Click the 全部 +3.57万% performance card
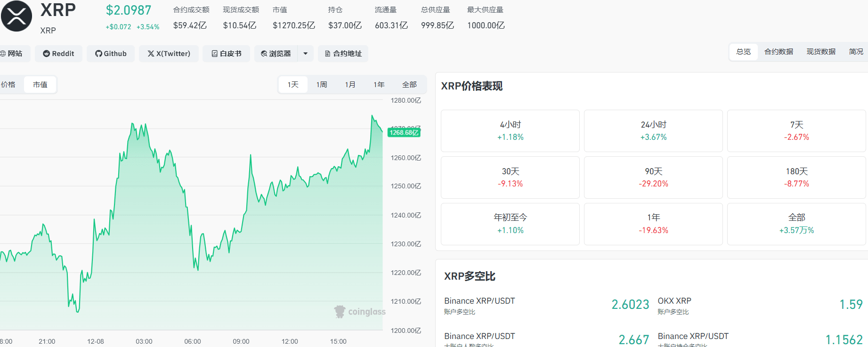 coord(796,224)
